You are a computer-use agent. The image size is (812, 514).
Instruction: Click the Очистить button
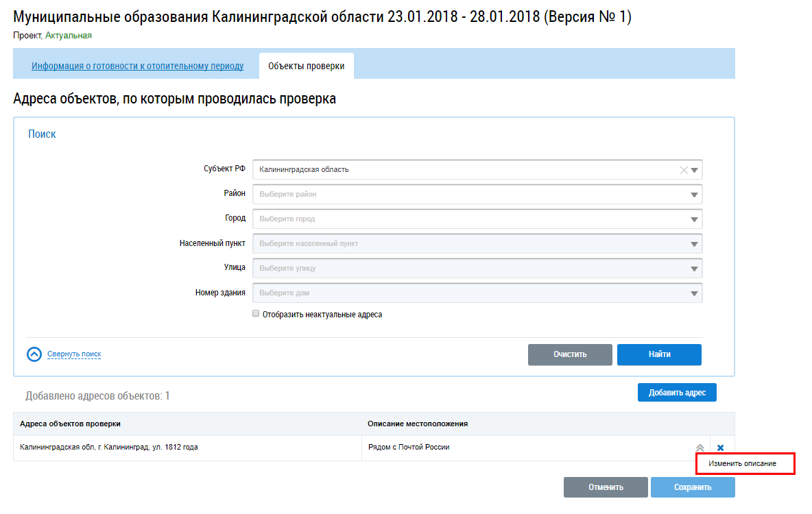[x=570, y=354]
